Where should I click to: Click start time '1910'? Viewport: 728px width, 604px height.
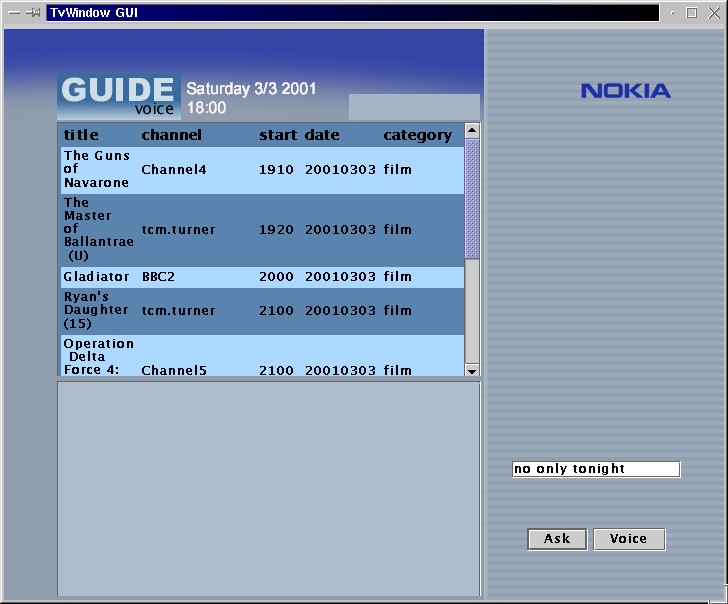pyautogui.click(x=276, y=169)
